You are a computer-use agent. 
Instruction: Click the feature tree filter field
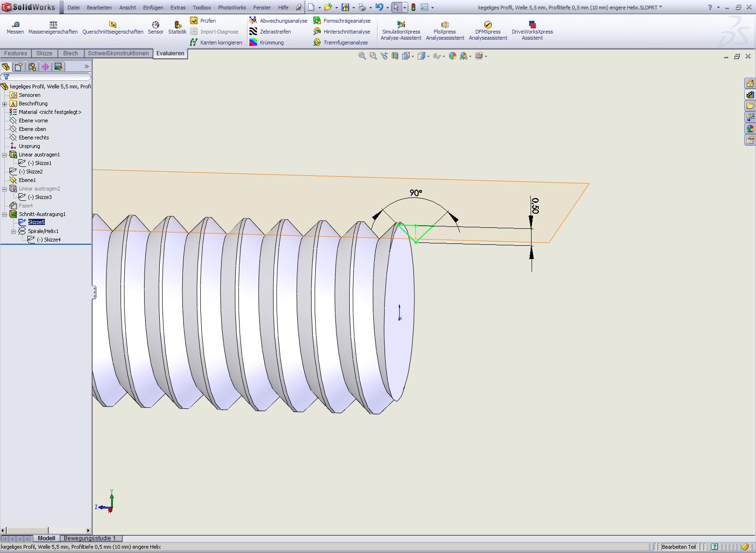(x=47, y=77)
